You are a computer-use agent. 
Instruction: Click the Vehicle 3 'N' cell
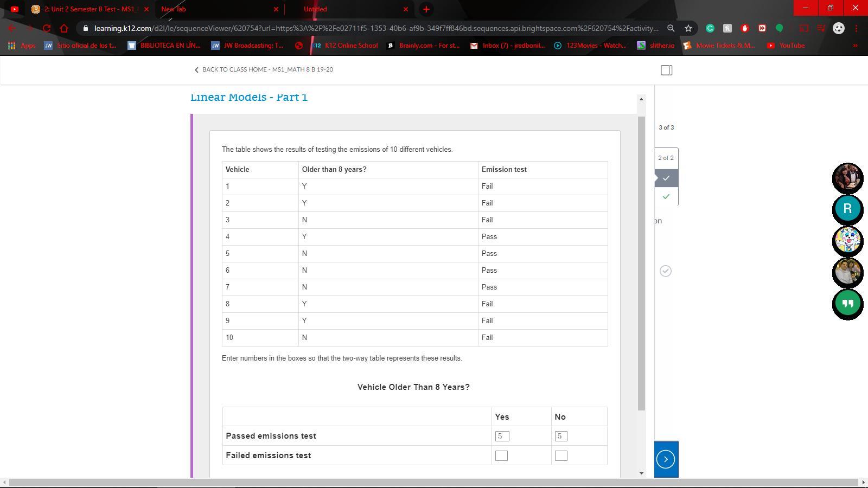coord(388,220)
